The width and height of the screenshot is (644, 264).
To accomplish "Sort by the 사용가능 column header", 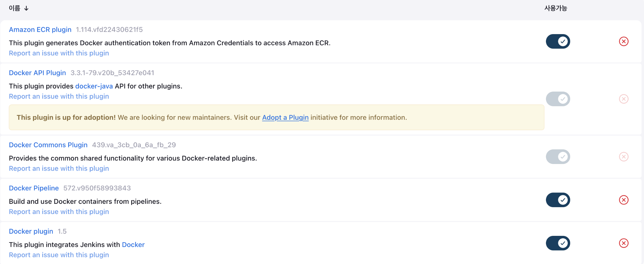I will point(556,8).
